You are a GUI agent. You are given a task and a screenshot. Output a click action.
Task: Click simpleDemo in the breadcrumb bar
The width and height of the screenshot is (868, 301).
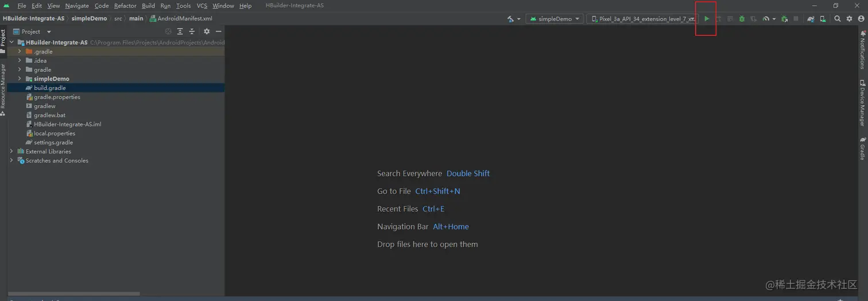pyautogui.click(x=89, y=18)
